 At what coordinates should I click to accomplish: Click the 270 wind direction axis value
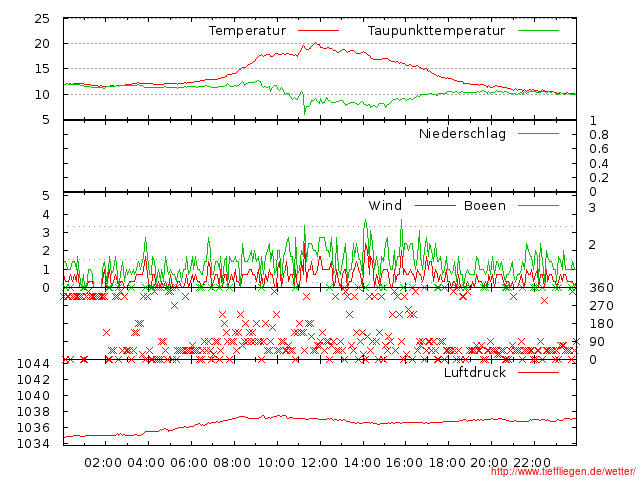tap(601, 306)
